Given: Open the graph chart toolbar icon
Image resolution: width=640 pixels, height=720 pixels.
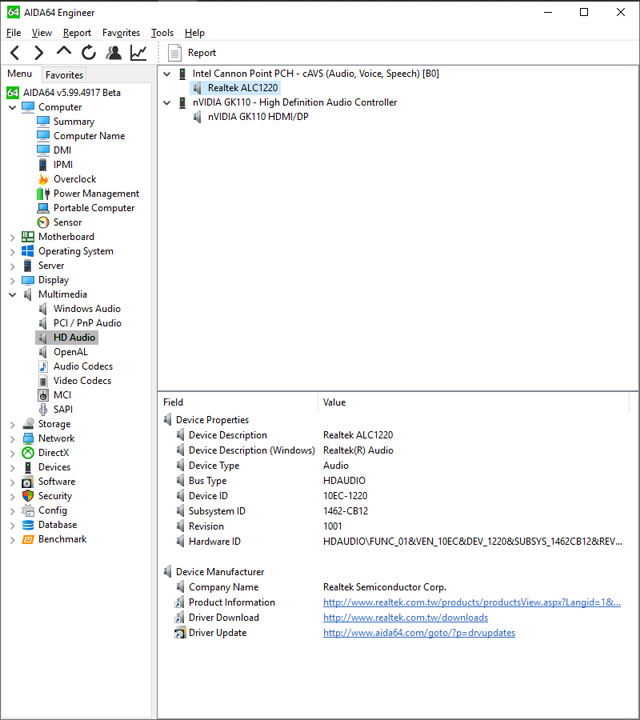Looking at the screenshot, I should point(138,53).
